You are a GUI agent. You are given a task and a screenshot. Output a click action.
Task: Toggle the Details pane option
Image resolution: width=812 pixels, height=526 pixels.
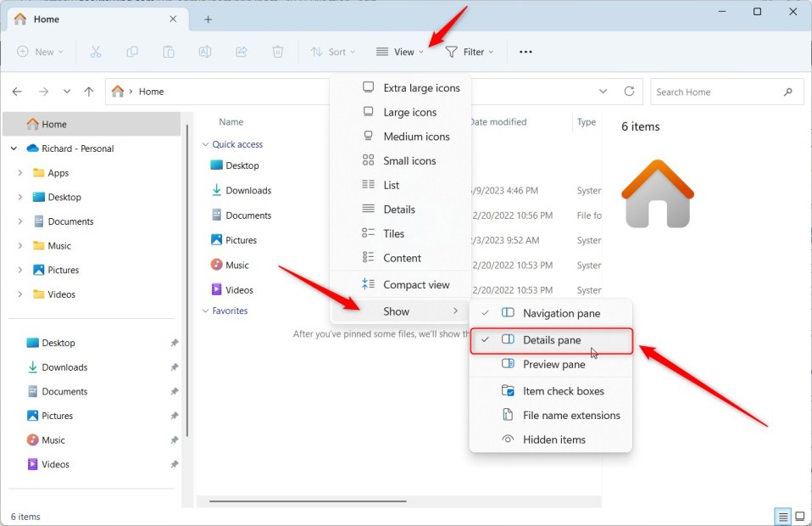(x=551, y=340)
